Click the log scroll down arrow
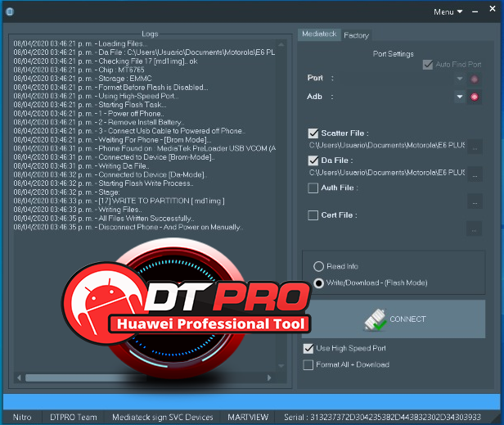Image resolution: width=504 pixels, height=425 pixels. (281, 366)
